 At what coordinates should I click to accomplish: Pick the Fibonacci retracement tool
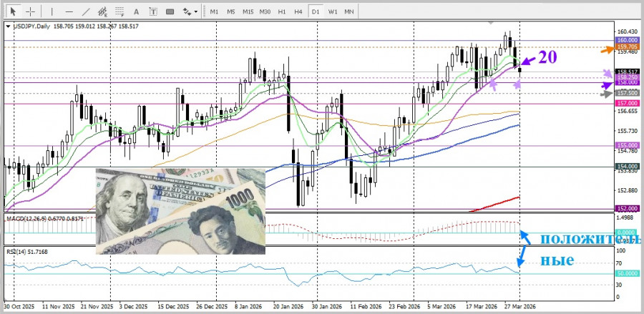[x=119, y=11]
